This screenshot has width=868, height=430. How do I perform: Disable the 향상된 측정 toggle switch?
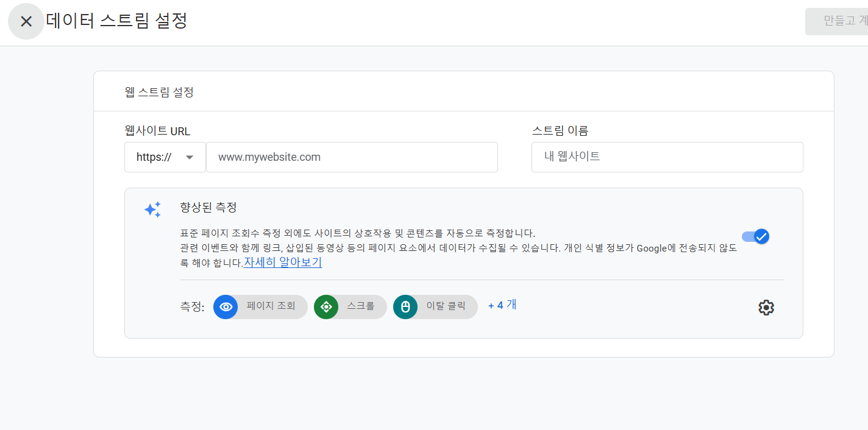point(756,236)
